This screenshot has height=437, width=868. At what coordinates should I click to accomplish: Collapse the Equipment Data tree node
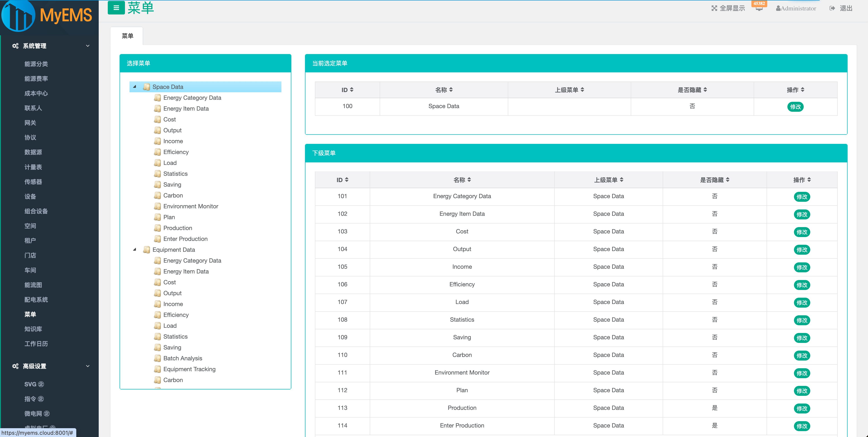pos(135,250)
